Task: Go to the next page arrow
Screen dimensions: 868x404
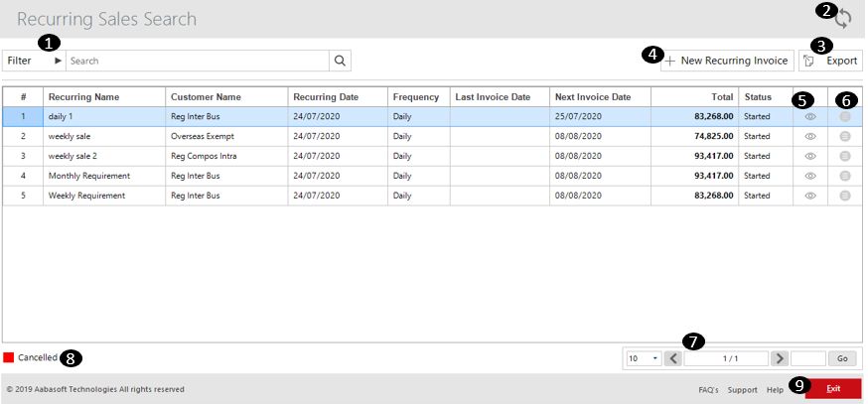Action: pyautogui.click(x=780, y=358)
